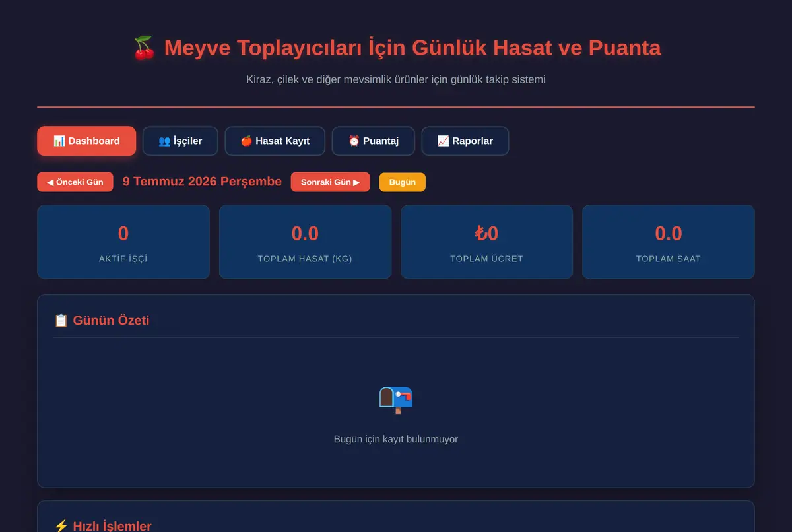Screen dimensions: 792x532
Task: Click the main page title heading
Action: click(396, 48)
